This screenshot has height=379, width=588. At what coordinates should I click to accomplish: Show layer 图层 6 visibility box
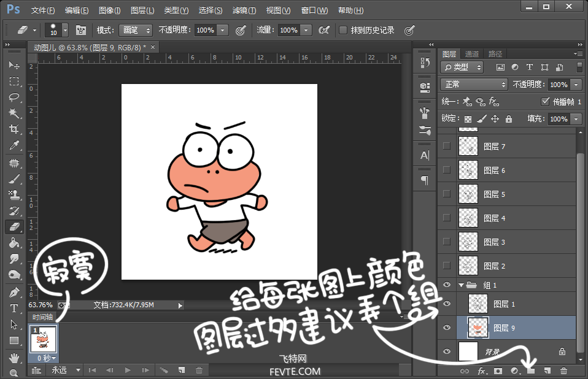pyautogui.click(x=447, y=170)
